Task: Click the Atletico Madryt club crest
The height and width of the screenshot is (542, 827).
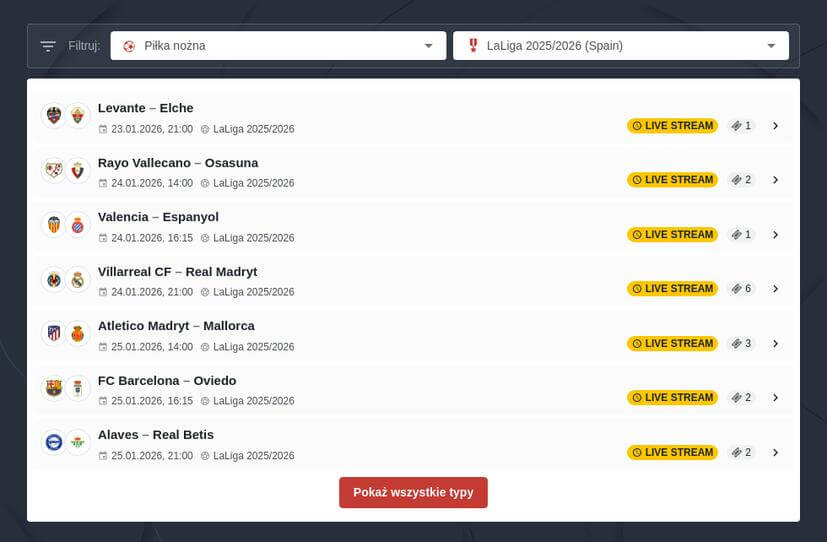Action: tap(54, 333)
